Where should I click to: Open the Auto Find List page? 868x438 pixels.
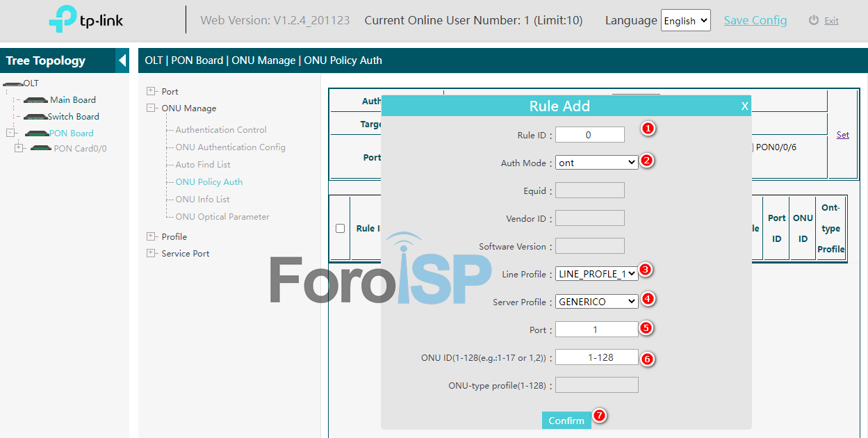click(203, 165)
